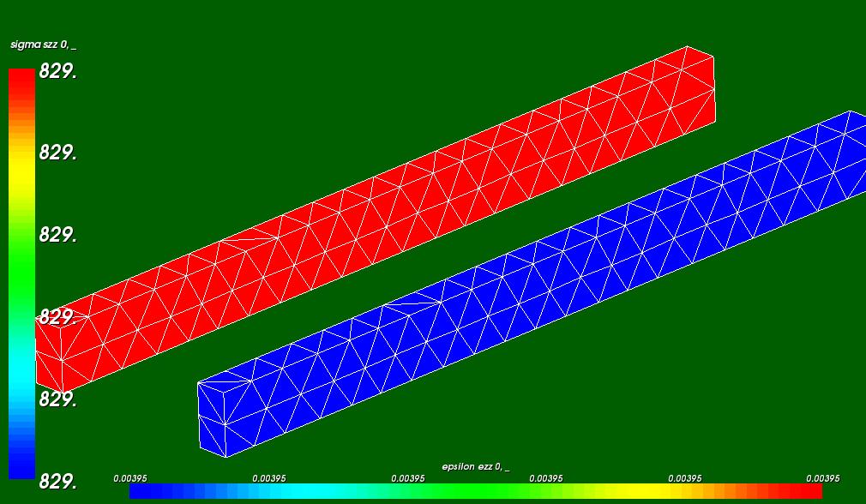Select the blue meshed strain beam
The width and height of the screenshot is (866, 504).
point(532,284)
